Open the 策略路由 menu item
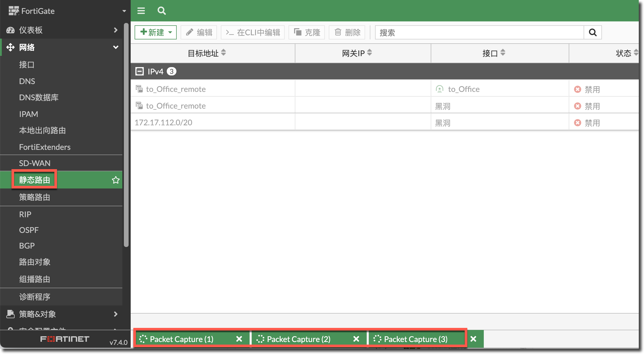The height and width of the screenshot is (354, 644). point(34,197)
